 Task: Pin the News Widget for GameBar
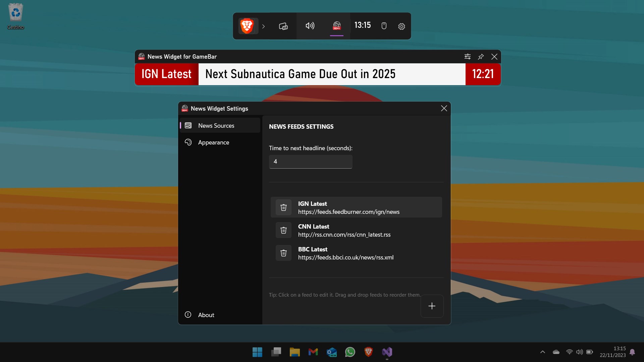point(481,57)
